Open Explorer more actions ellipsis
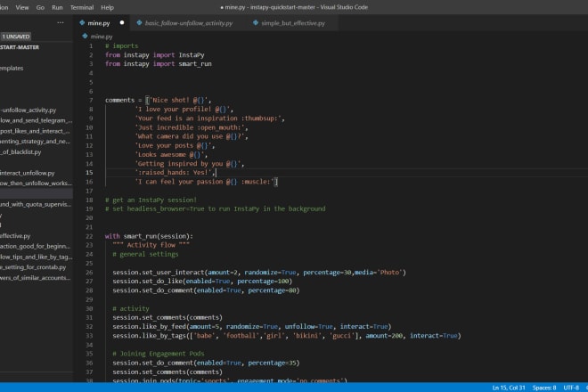Screen dimensions: 588x392 (x=61, y=23)
